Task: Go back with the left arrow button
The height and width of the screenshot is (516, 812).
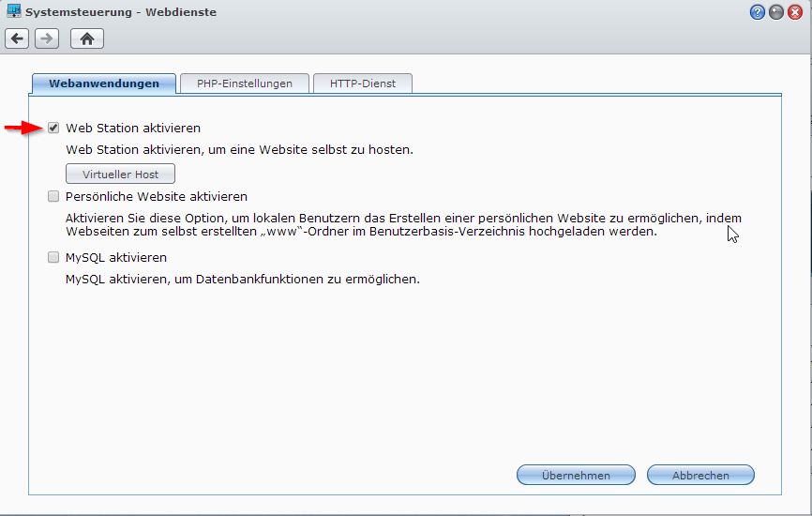Action: click(17, 38)
